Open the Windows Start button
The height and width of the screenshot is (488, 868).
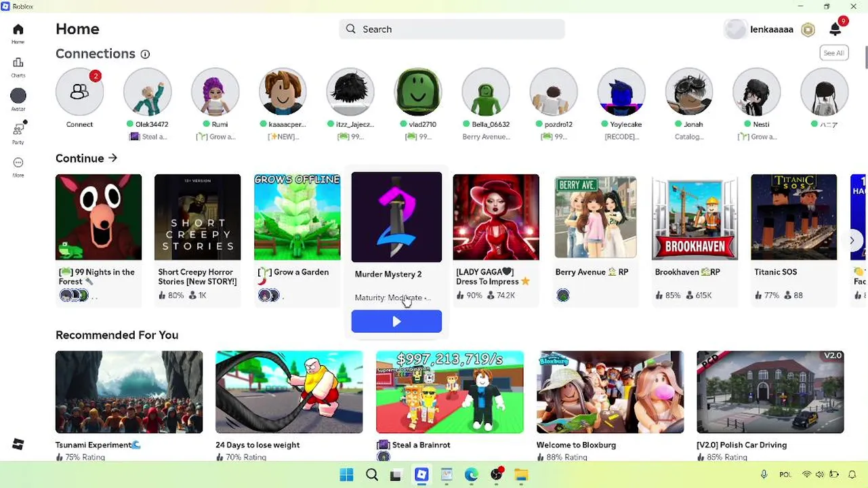346,475
